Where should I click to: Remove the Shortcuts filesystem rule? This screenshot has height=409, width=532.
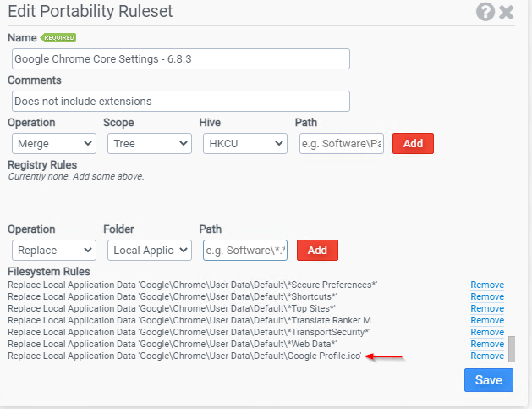(x=487, y=296)
